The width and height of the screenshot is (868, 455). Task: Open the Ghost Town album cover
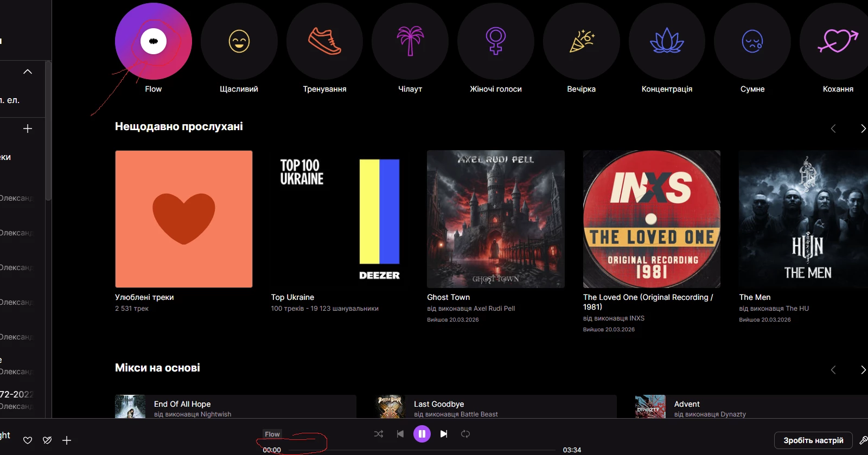(496, 219)
